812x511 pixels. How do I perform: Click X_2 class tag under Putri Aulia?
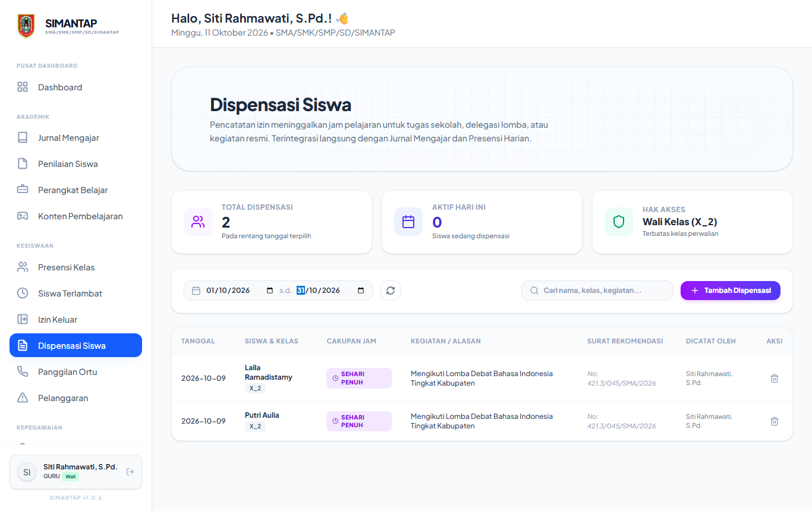pyautogui.click(x=255, y=426)
